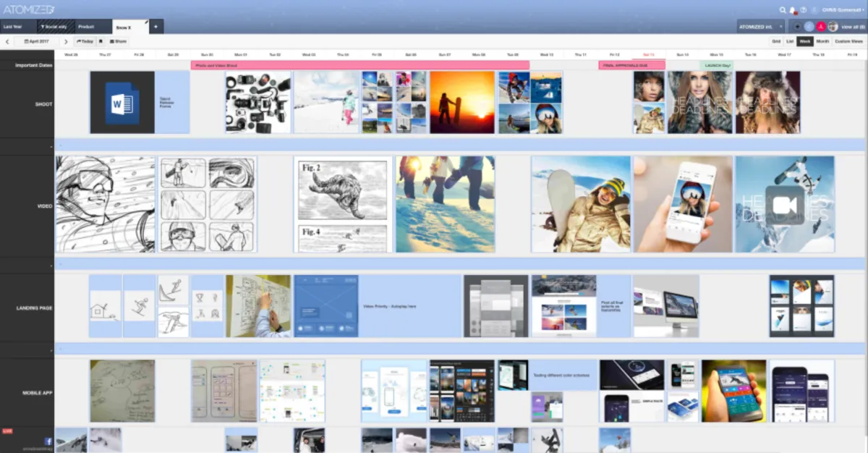Open the hand holding phone thumbnail
This screenshot has width=868, height=453.
point(683,204)
